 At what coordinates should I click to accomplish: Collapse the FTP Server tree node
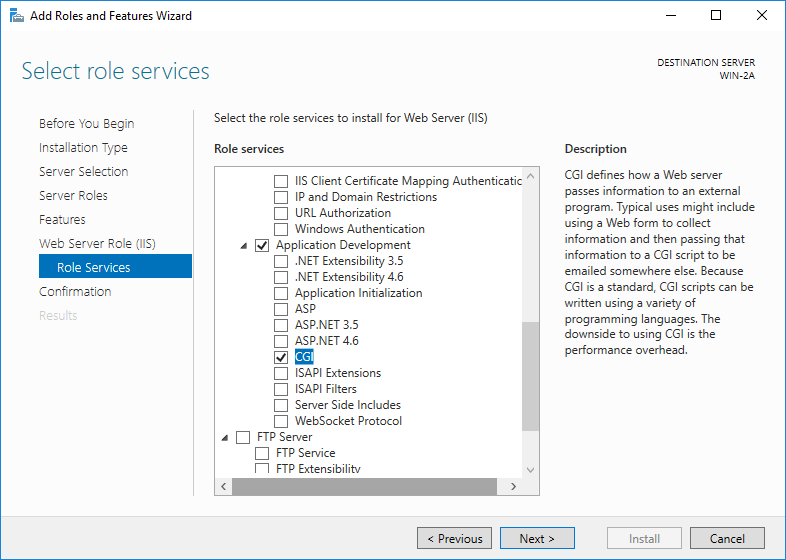coord(224,437)
